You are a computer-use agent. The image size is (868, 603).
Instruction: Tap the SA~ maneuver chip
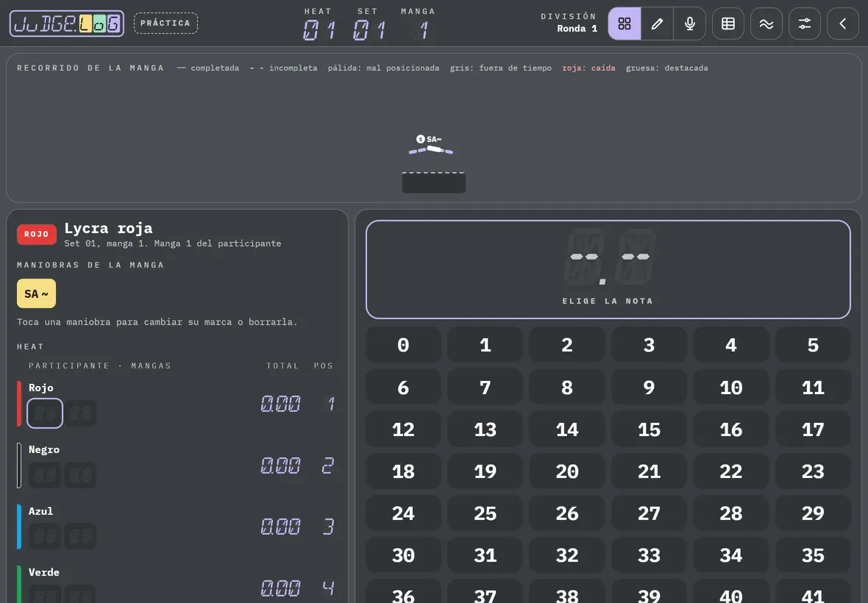click(36, 293)
